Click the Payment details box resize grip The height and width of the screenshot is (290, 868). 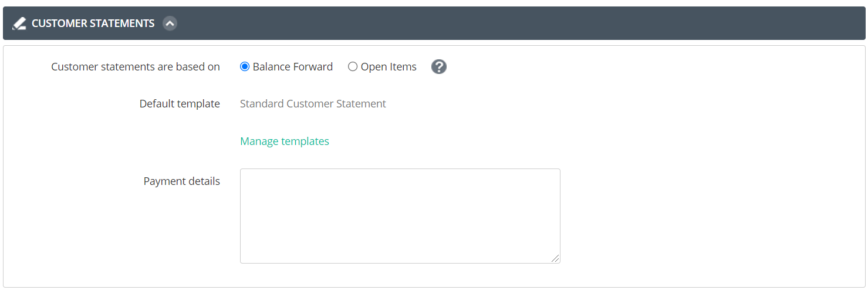pyautogui.click(x=555, y=258)
